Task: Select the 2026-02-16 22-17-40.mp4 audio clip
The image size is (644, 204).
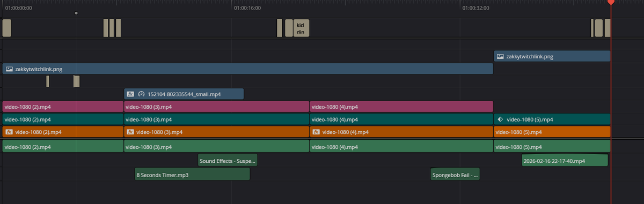Action: coord(565,160)
